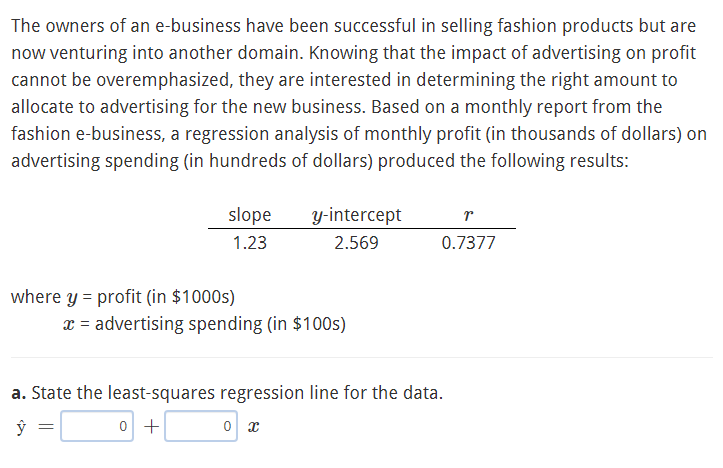Screen dimensions: 723x468
Task: Select the y-intercept column header
Action: (356, 215)
